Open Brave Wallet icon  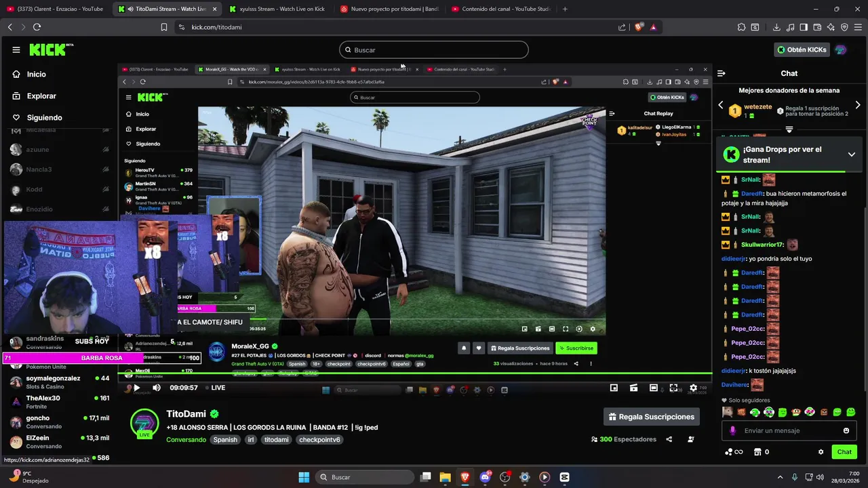pyautogui.click(x=817, y=27)
